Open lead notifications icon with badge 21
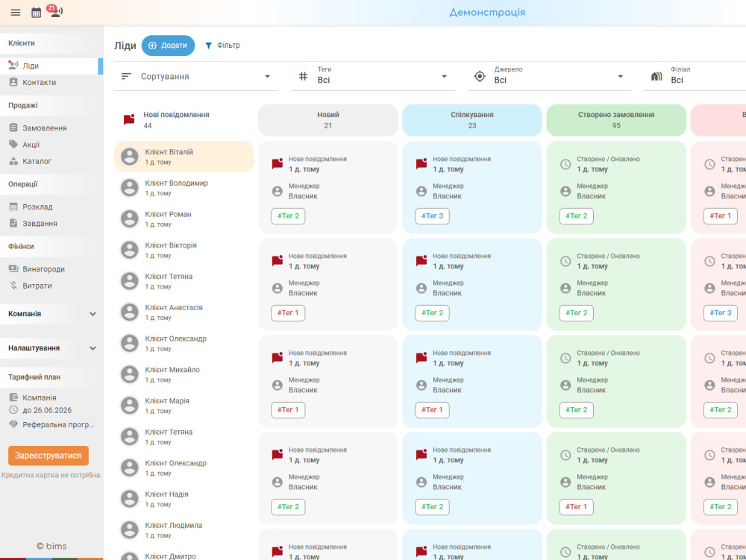This screenshot has height=560, width=746. [55, 11]
